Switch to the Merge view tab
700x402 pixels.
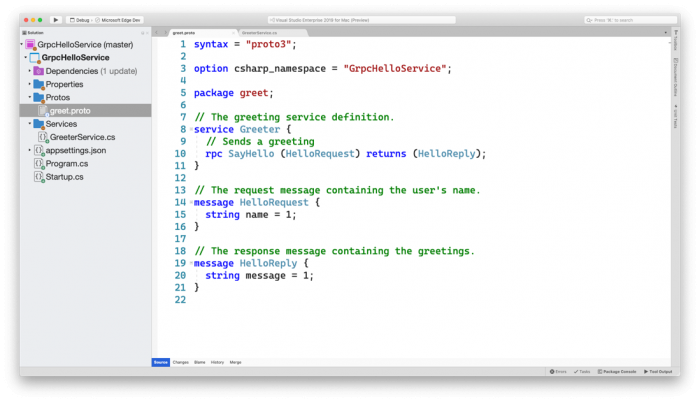click(235, 362)
